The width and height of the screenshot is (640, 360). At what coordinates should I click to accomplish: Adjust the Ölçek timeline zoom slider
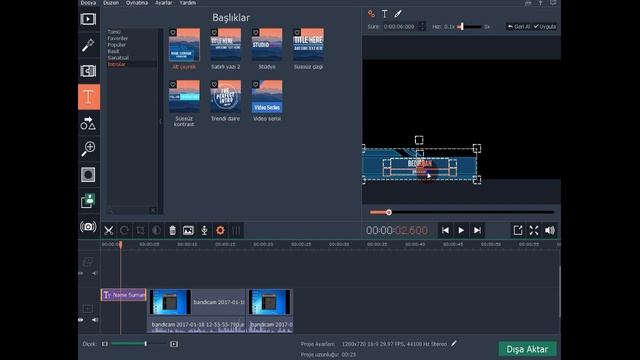click(139, 344)
